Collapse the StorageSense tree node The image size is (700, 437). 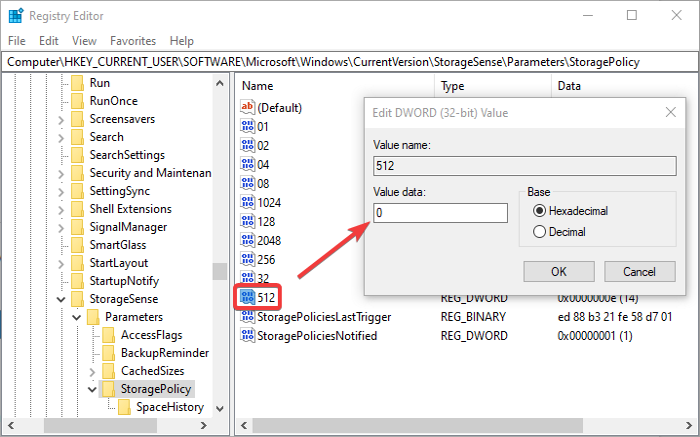(x=61, y=299)
